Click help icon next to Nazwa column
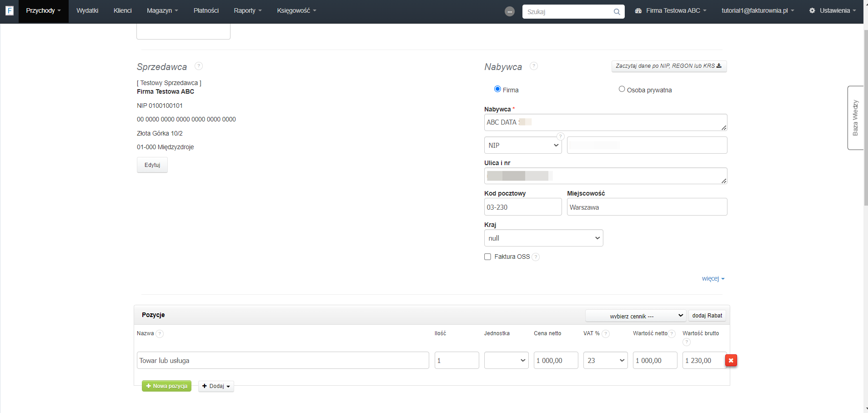 click(160, 334)
